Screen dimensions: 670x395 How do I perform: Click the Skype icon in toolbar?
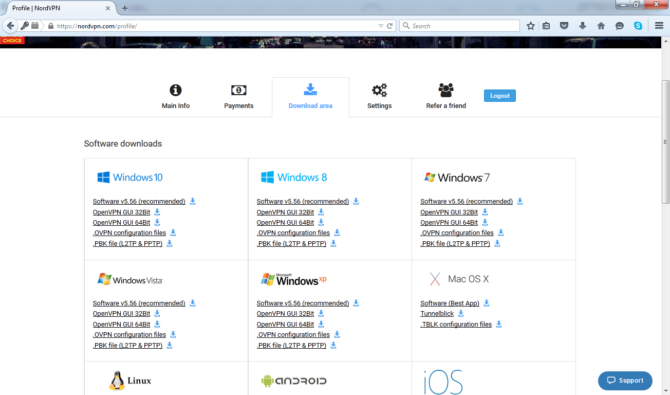pos(638,26)
